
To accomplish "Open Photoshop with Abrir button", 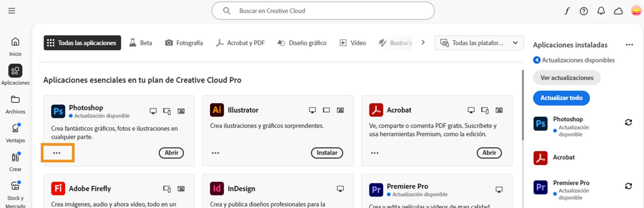I will click(171, 153).
